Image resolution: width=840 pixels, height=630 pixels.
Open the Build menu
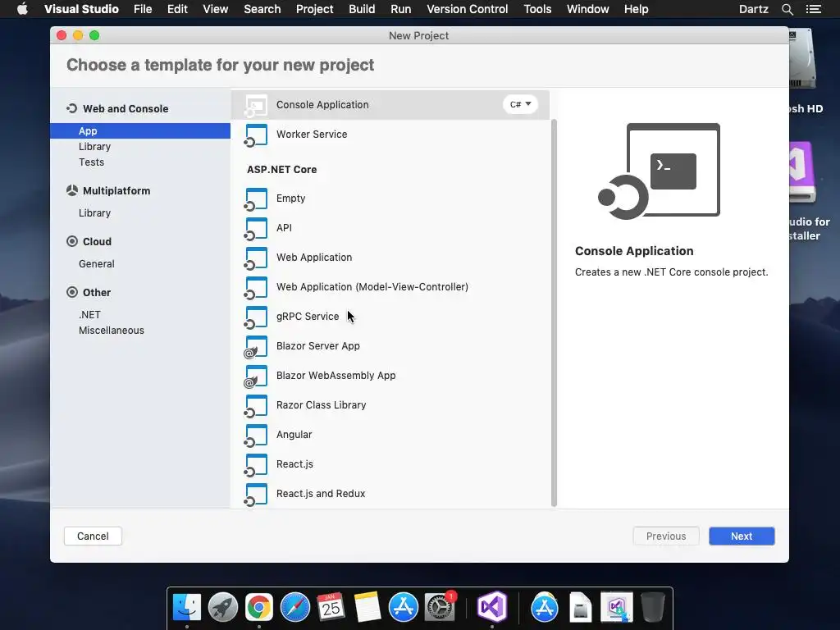click(362, 9)
